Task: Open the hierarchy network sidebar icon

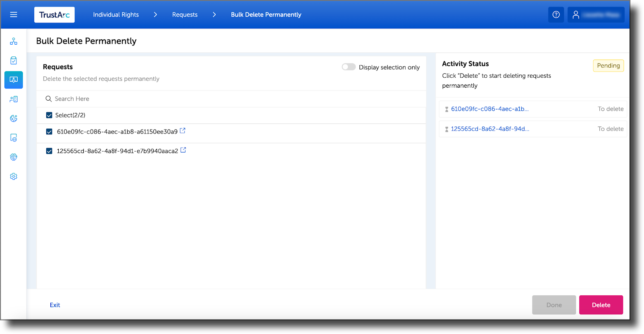Action: [14, 41]
